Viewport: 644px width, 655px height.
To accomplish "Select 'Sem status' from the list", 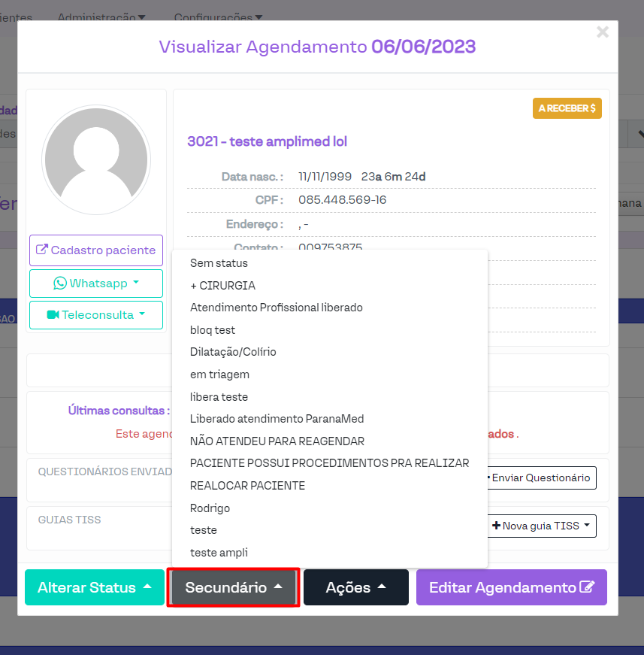I will pos(219,263).
